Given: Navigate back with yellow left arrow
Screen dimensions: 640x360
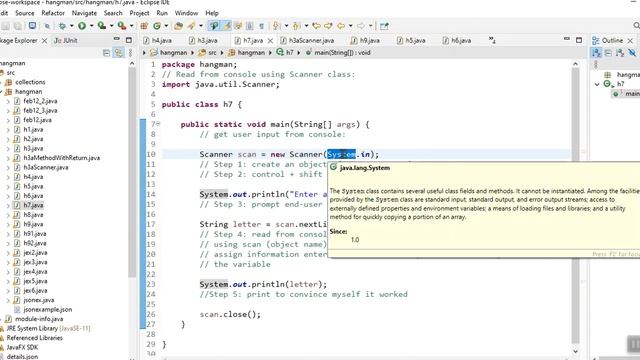Looking at the screenshot, I should 340,26.
